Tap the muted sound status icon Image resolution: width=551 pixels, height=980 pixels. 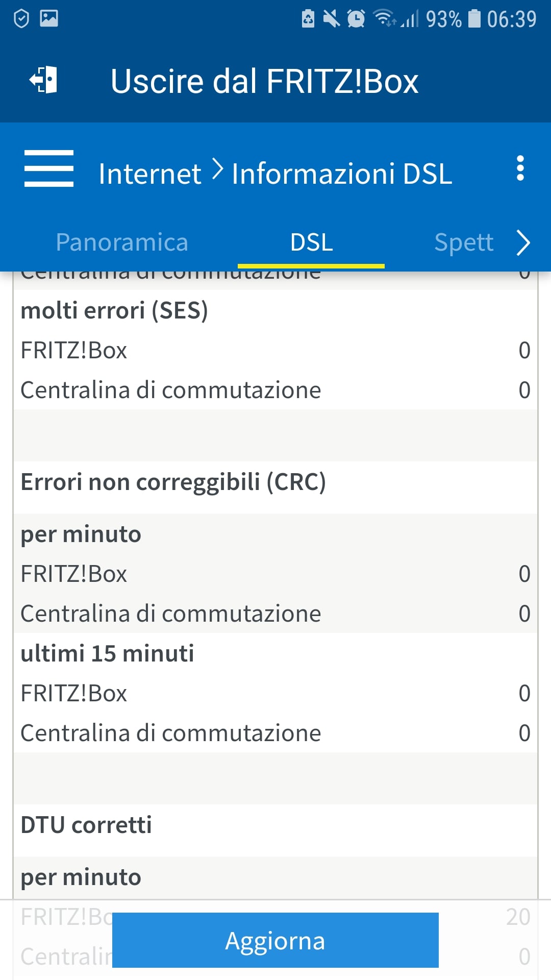point(331,19)
